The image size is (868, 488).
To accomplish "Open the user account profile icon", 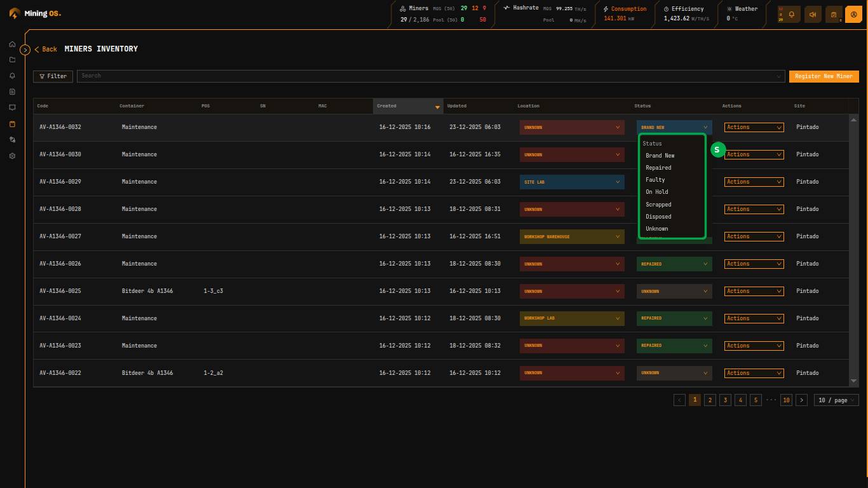I will [853, 13].
